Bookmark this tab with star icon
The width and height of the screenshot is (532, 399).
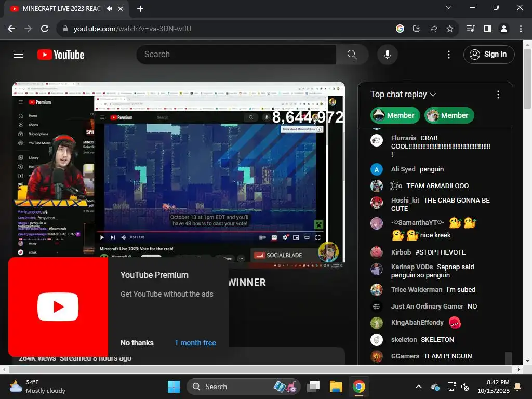coord(449,29)
